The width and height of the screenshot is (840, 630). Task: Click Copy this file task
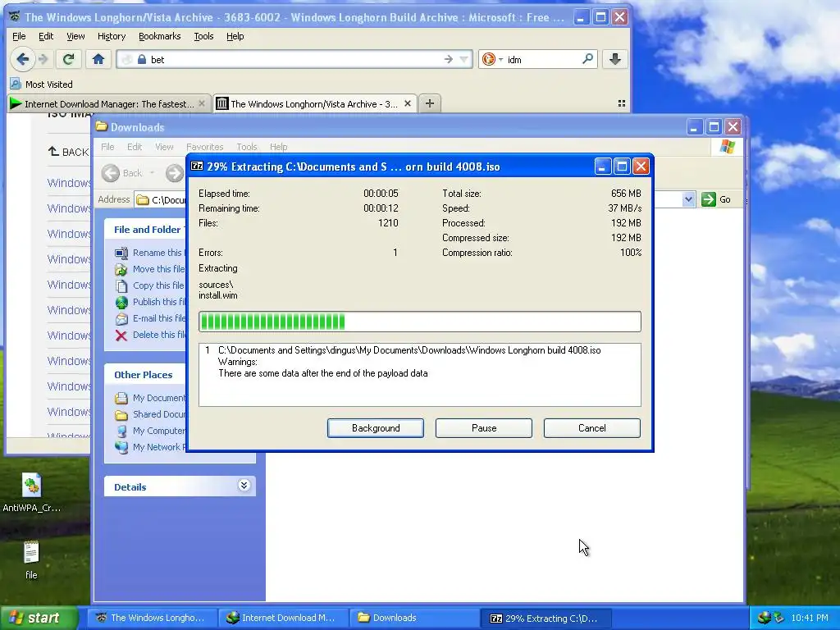point(150,285)
